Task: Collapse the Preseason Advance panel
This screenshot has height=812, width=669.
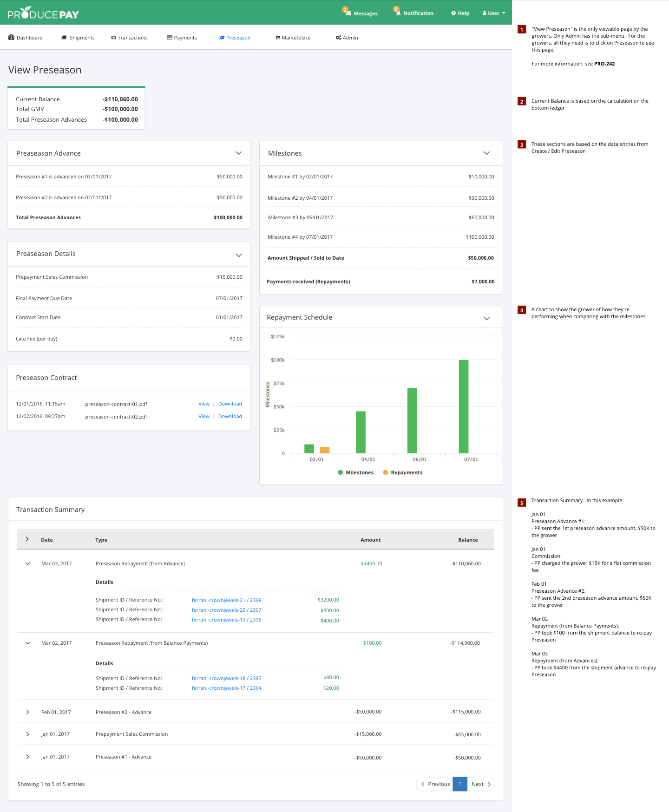Action: [x=239, y=153]
